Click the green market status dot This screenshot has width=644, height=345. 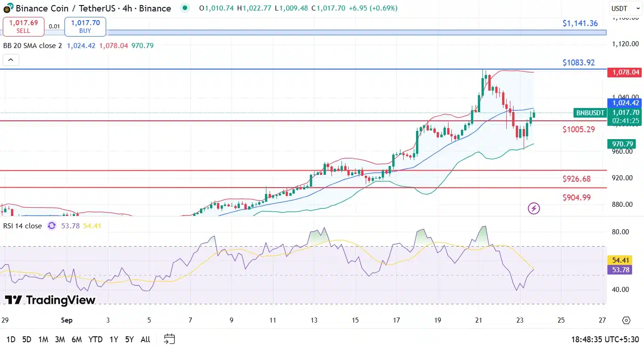184,8
